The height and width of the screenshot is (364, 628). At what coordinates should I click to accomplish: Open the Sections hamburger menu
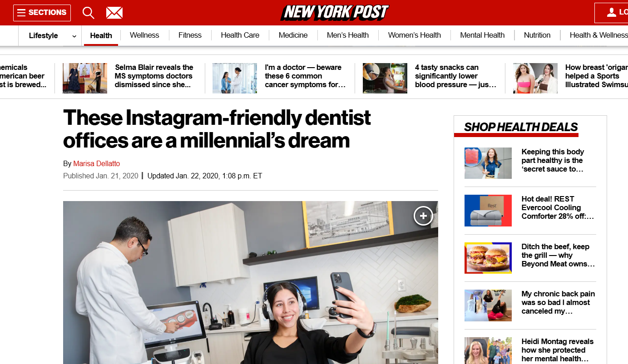click(x=42, y=13)
